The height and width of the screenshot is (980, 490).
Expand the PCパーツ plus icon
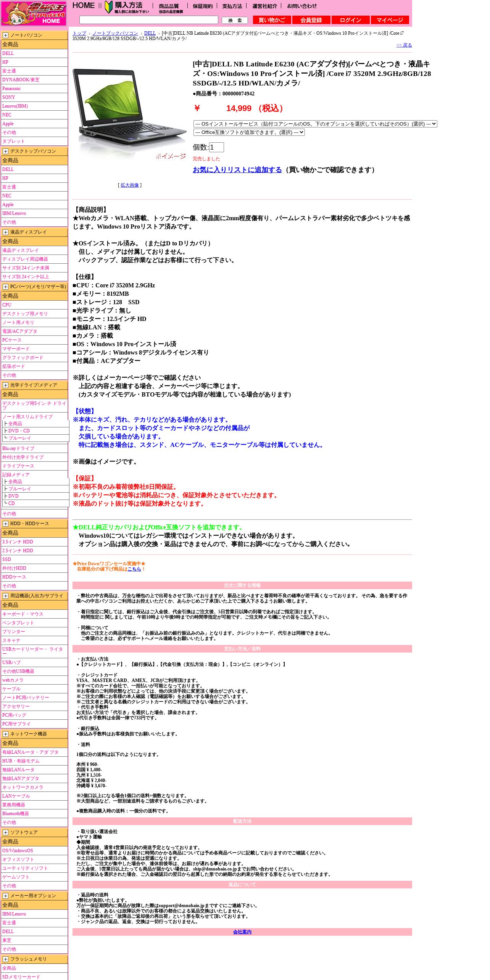[5, 287]
